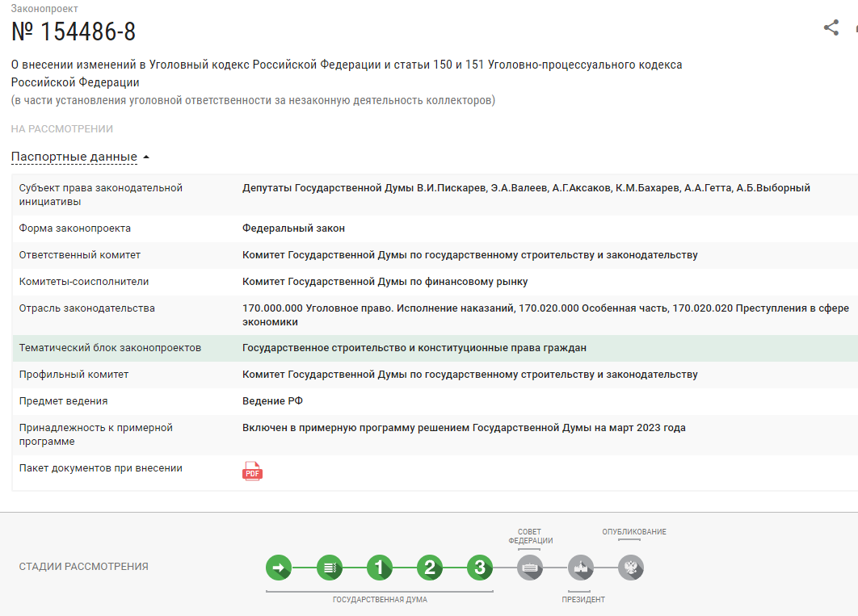Screen dimensions: 858x616
Task: Open the PDF document package icon
Action: tap(252, 471)
